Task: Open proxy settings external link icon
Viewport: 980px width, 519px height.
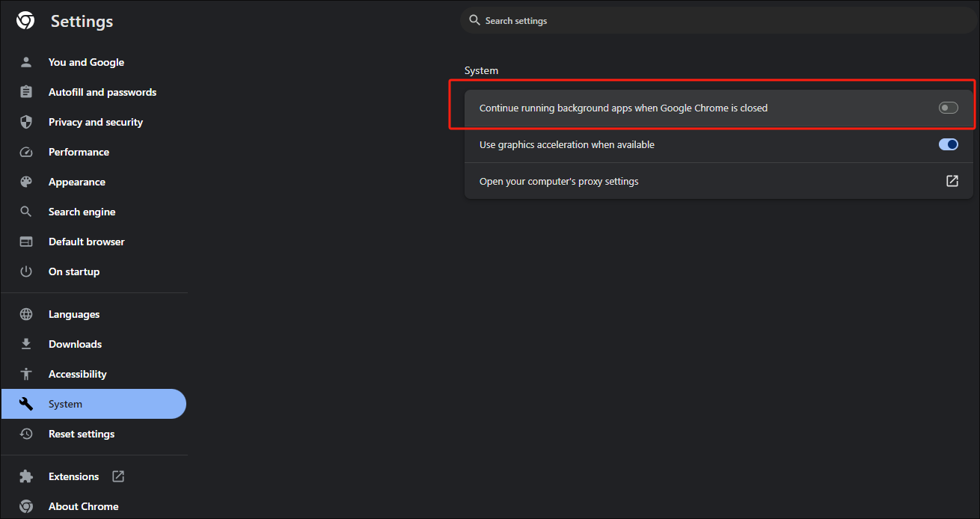Action: point(952,181)
